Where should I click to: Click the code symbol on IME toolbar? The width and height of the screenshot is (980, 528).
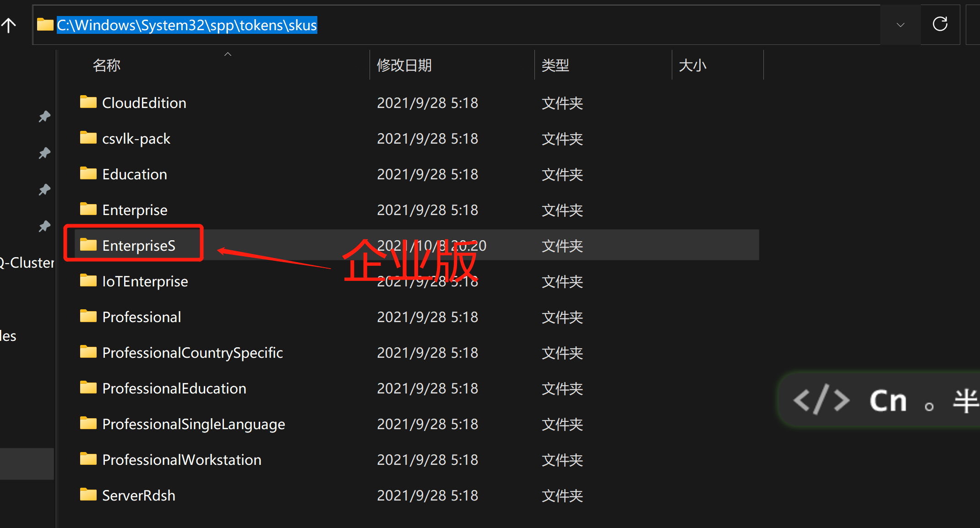(x=821, y=400)
